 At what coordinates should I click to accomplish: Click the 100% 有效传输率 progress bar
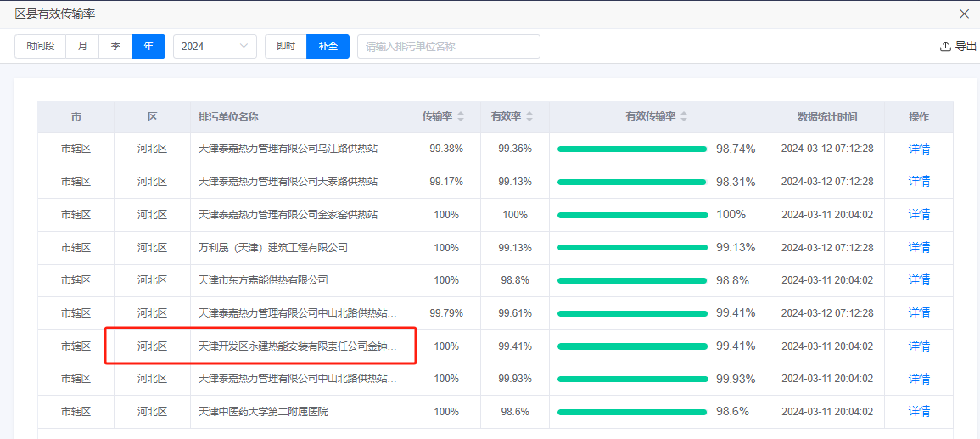click(x=632, y=215)
